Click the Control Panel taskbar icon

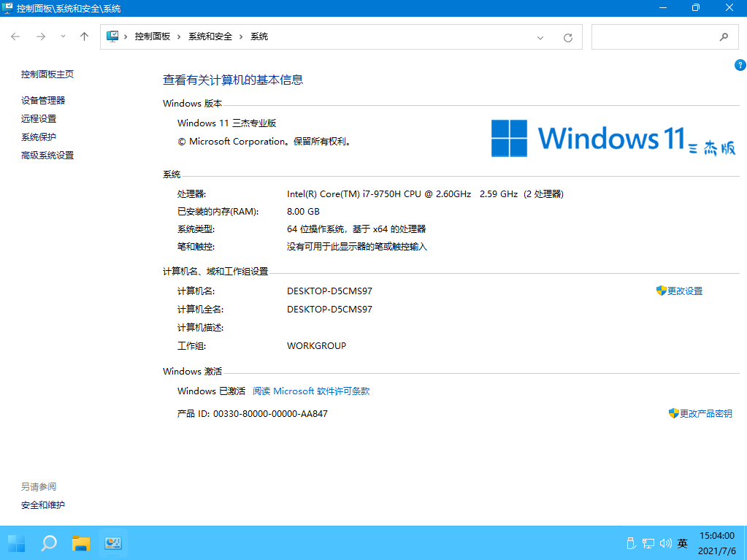[x=113, y=543]
